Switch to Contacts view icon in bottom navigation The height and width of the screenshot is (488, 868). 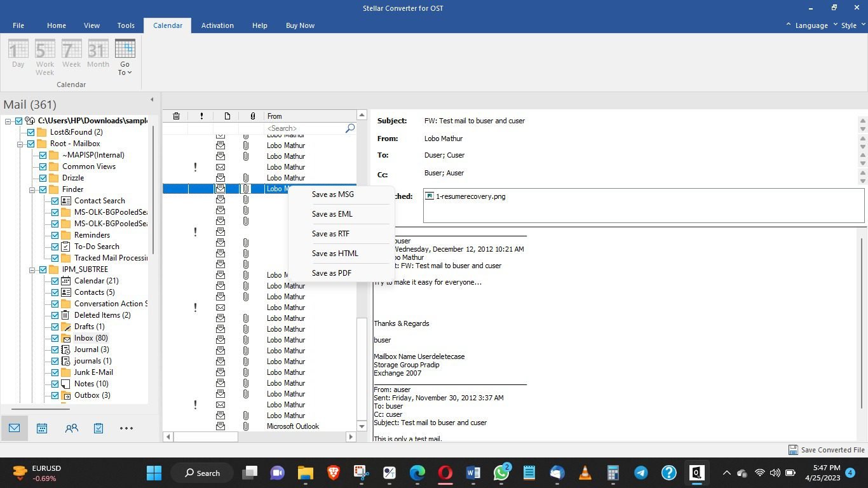pos(71,428)
